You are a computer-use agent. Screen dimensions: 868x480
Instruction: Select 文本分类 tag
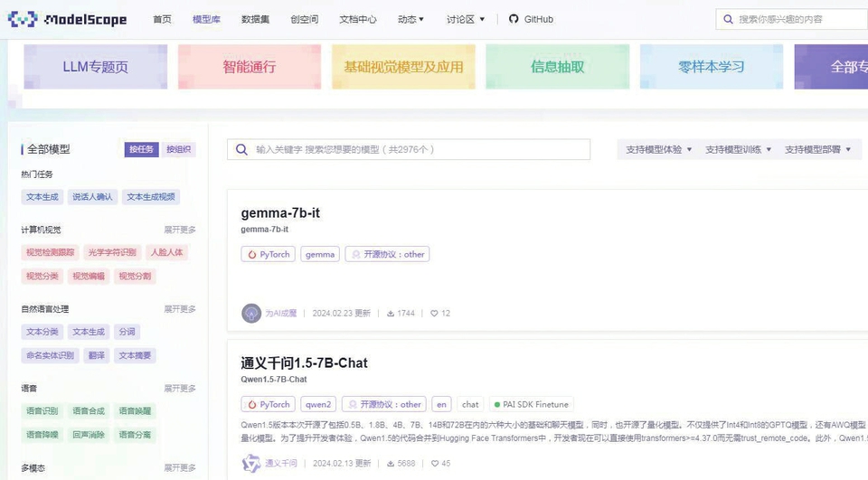(42, 332)
